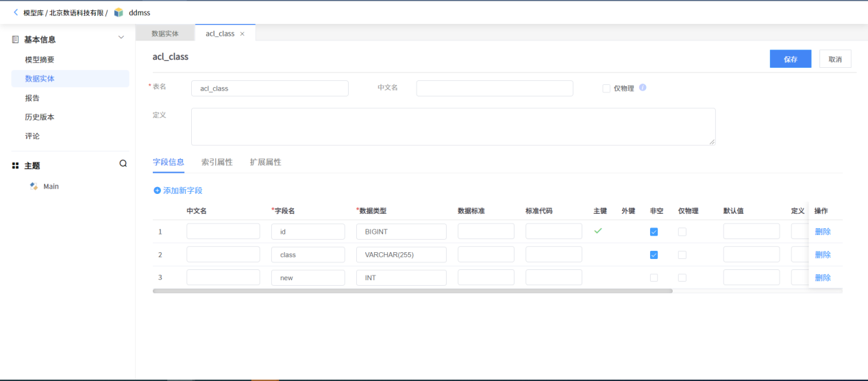This screenshot has width=868, height=381.
Task: Close the acl_class tab
Action: click(x=242, y=34)
